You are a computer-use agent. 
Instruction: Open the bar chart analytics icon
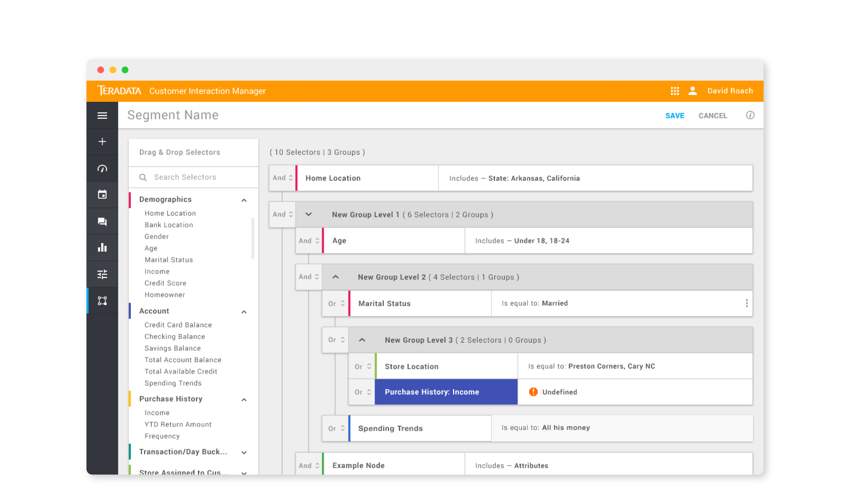(x=102, y=248)
